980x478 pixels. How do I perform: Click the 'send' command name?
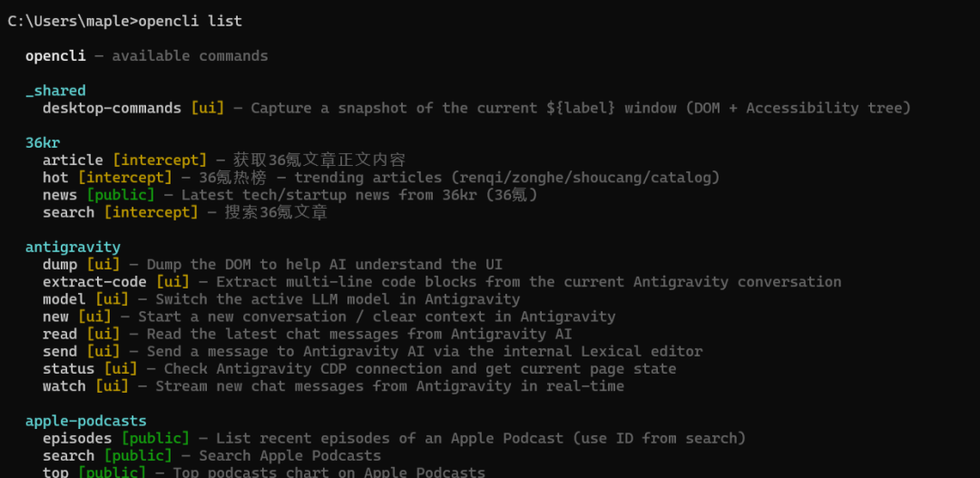tap(60, 351)
